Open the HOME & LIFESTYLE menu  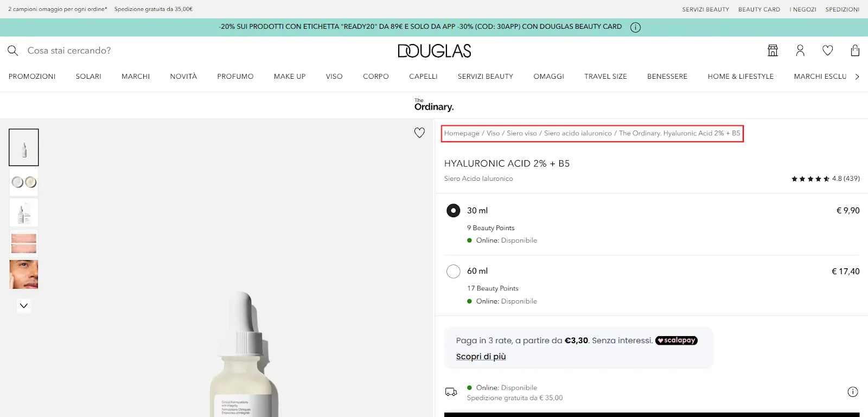(x=741, y=77)
